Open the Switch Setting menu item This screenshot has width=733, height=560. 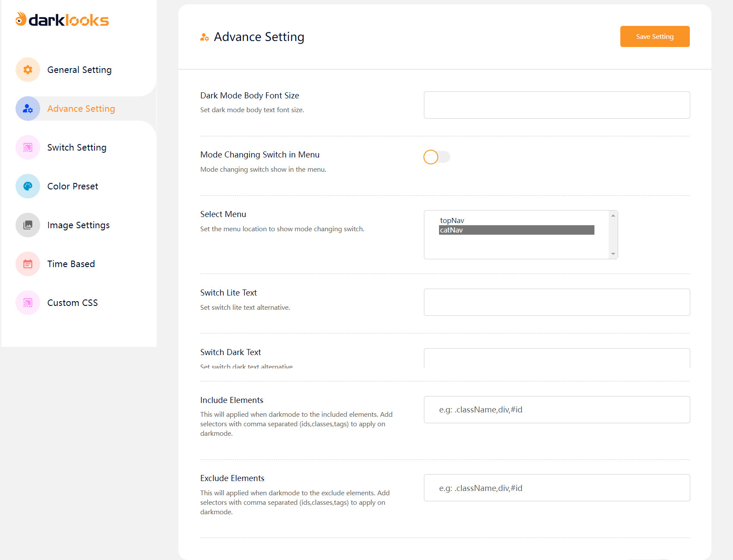click(77, 148)
